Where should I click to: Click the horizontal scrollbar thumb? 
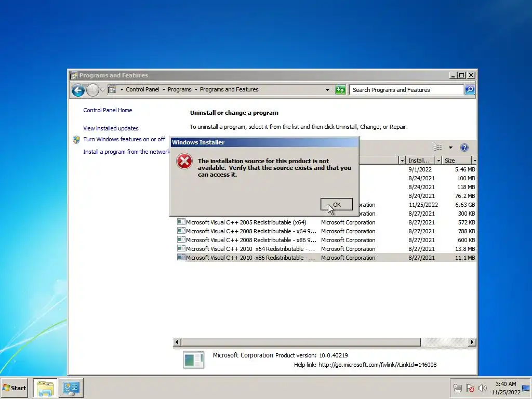point(301,342)
